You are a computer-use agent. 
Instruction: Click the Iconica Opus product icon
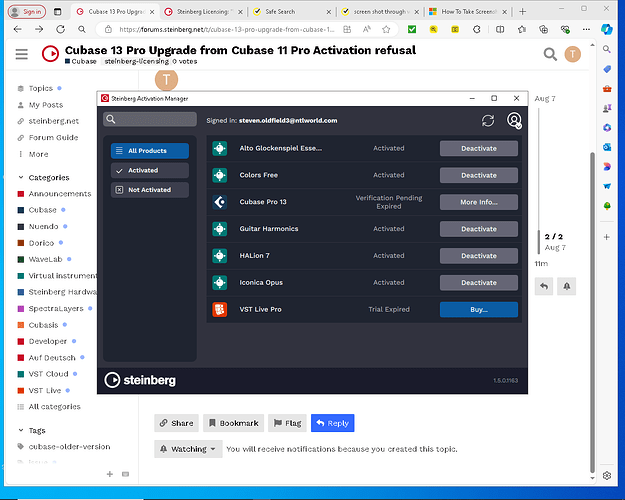tap(220, 283)
